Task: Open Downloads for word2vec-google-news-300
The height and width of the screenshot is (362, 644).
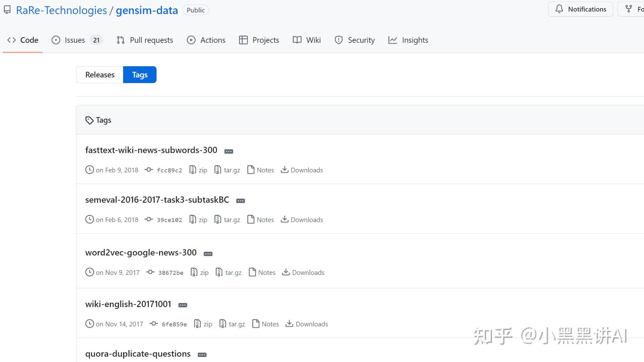Action: point(303,272)
